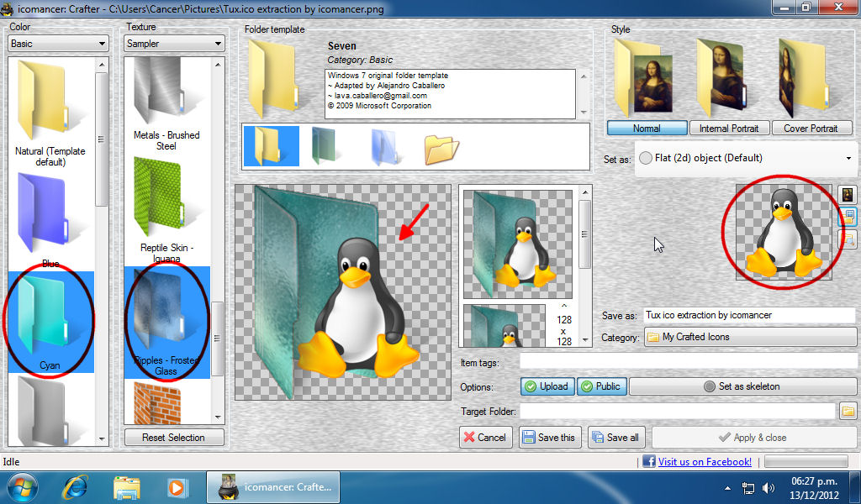Toggle the Upload option
Viewport: 861px width, 504px height.
pyautogui.click(x=547, y=386)
